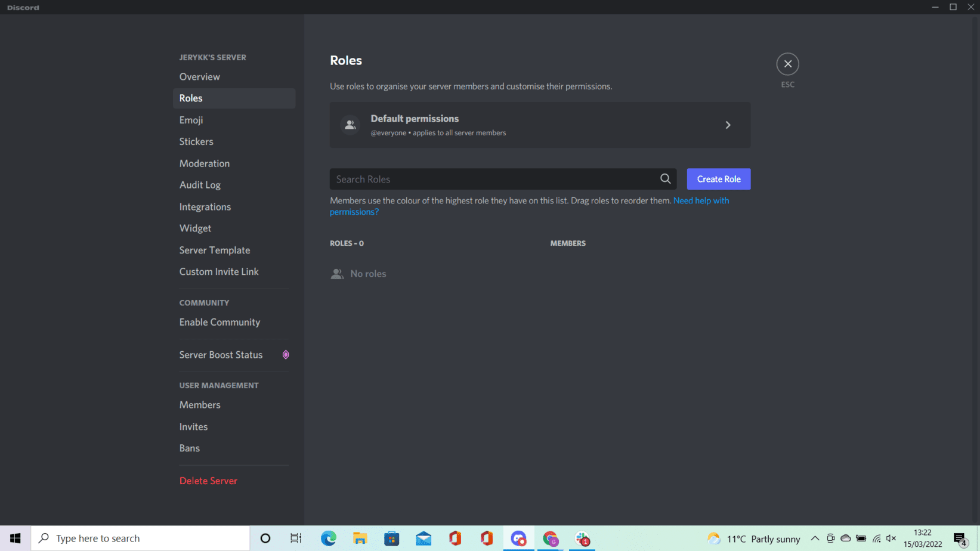
Task: Click the No roles people icon
Action: pyautogui.click(x=337, y=274)
